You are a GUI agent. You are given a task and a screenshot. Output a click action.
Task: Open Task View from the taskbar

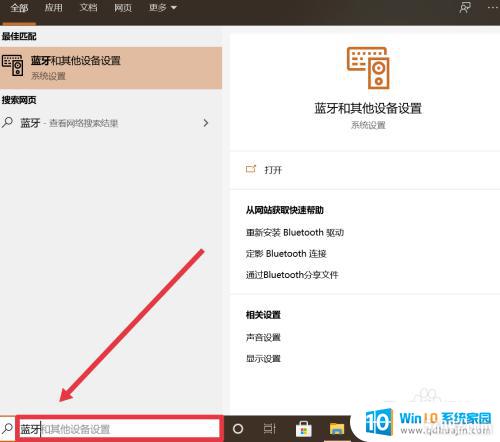pos(269,429)
